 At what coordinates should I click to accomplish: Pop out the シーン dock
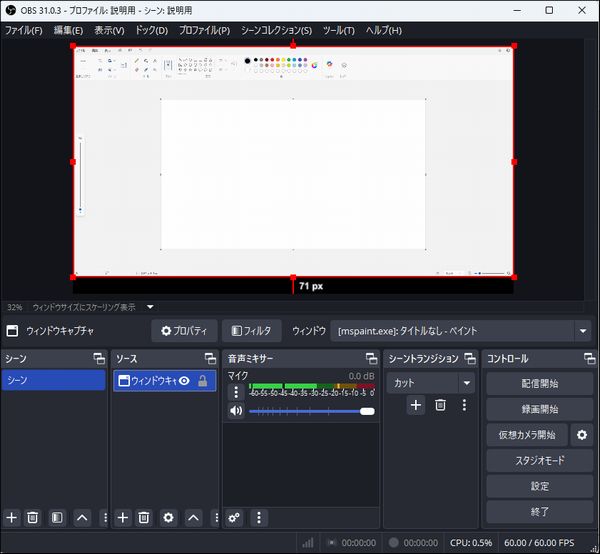pyautogui.click(x=99, y=358)
